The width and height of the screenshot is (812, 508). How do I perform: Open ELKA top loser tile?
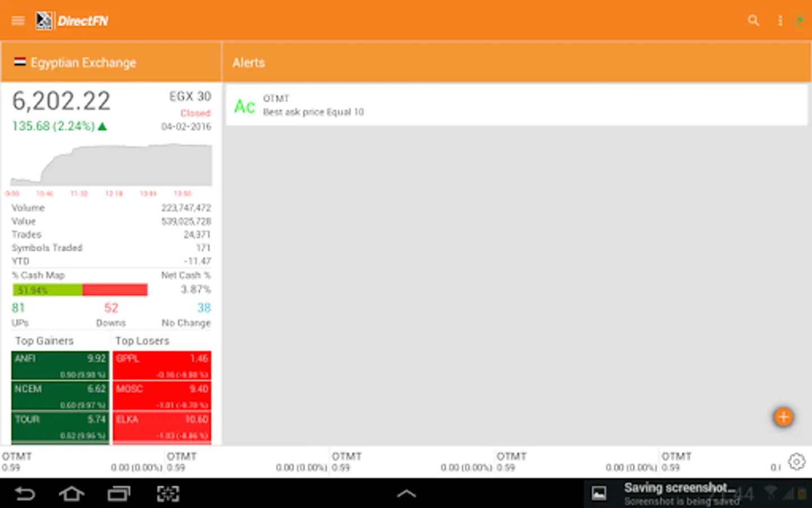pos(162,427)
